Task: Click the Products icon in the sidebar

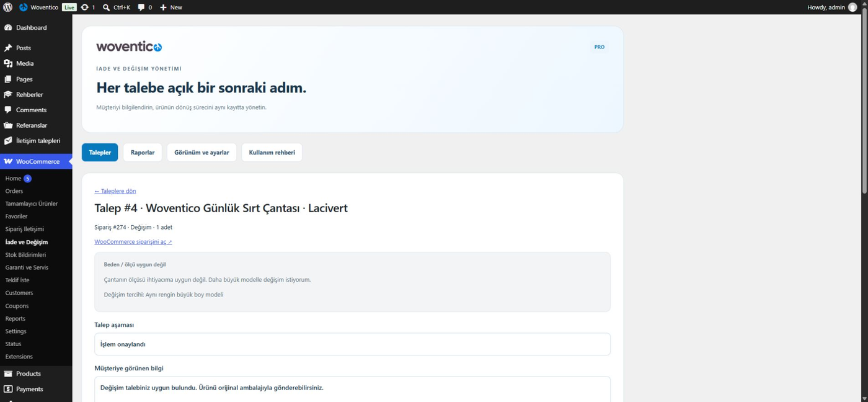Action: (x=8, y=373)
